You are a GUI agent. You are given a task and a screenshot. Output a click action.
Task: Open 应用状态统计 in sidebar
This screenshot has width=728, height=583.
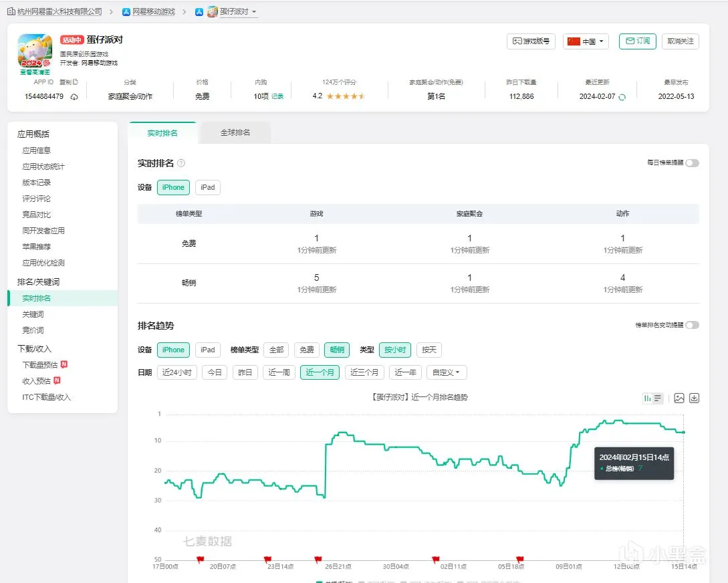click(43, 166)
